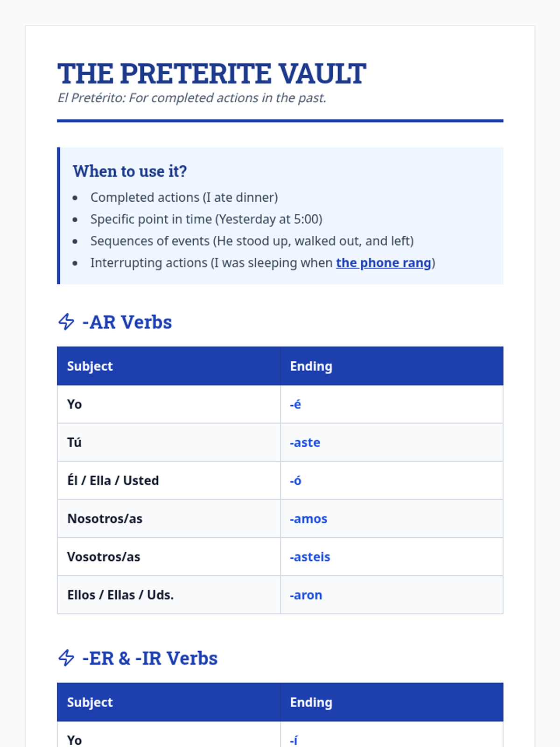This screenshot has width=560, height=747.
Task: Click the lightning icon beside -ER & -IR Verbs
Action: click(66, 658)
